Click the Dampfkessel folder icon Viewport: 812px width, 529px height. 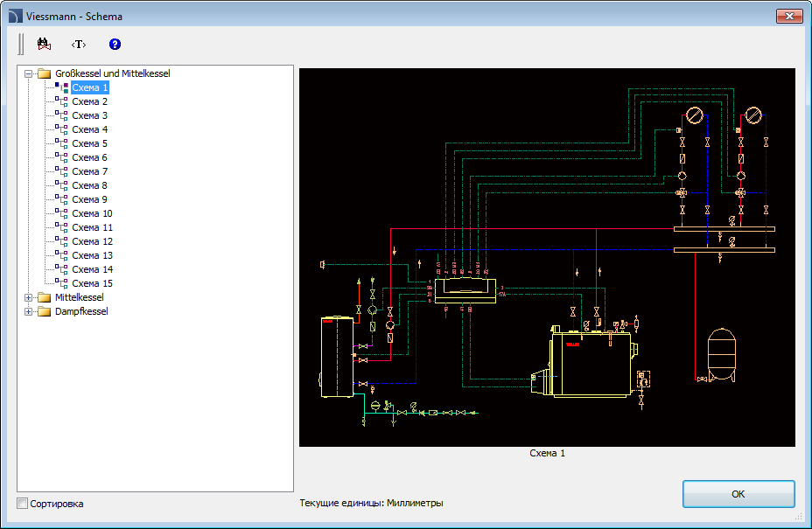tap(45, 311)
